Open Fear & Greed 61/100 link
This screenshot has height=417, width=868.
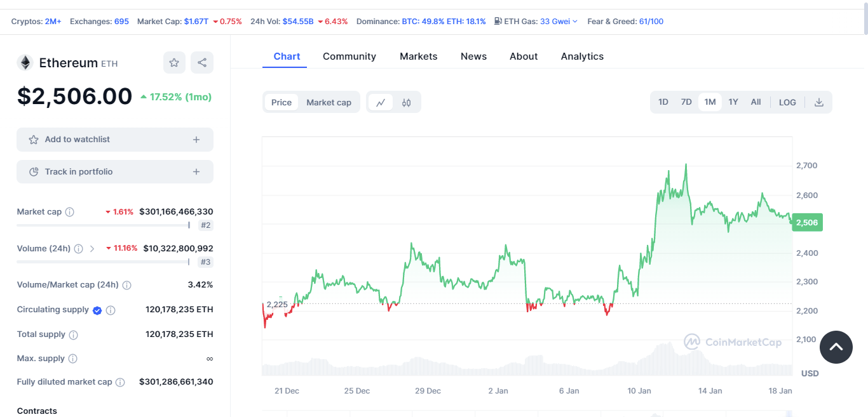651,22
